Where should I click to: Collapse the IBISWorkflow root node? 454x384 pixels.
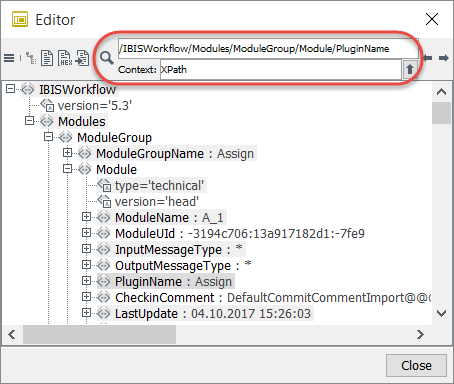point(11,89)
